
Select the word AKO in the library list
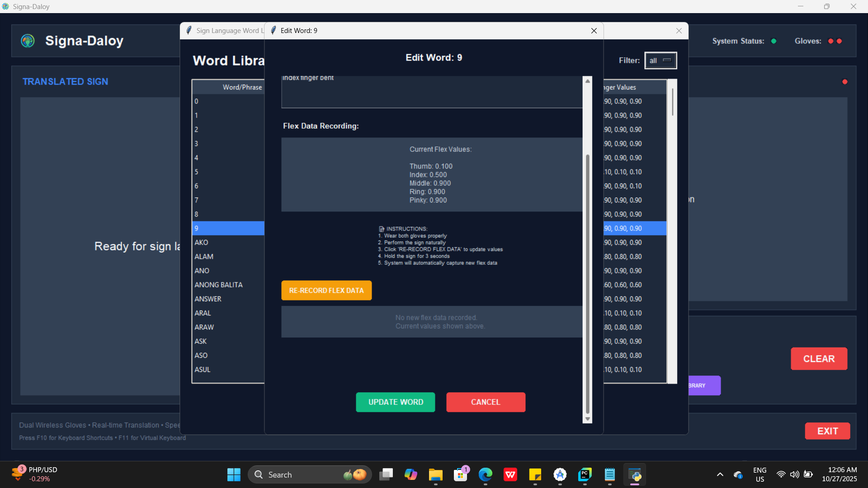point(202,243)
